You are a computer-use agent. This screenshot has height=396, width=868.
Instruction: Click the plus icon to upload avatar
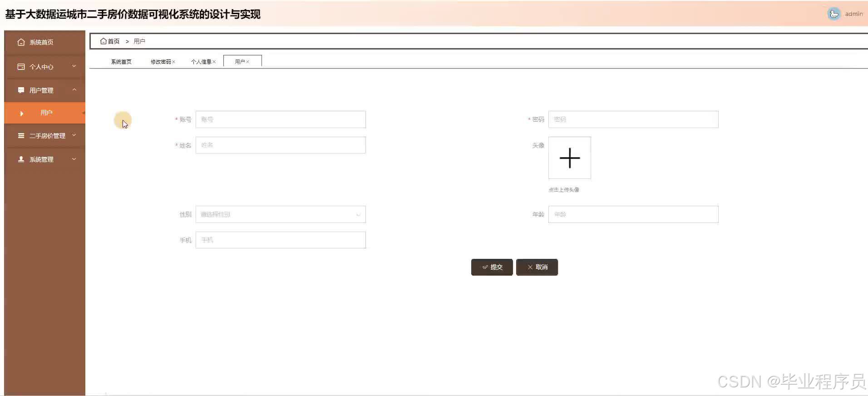[x=570, y=158]
